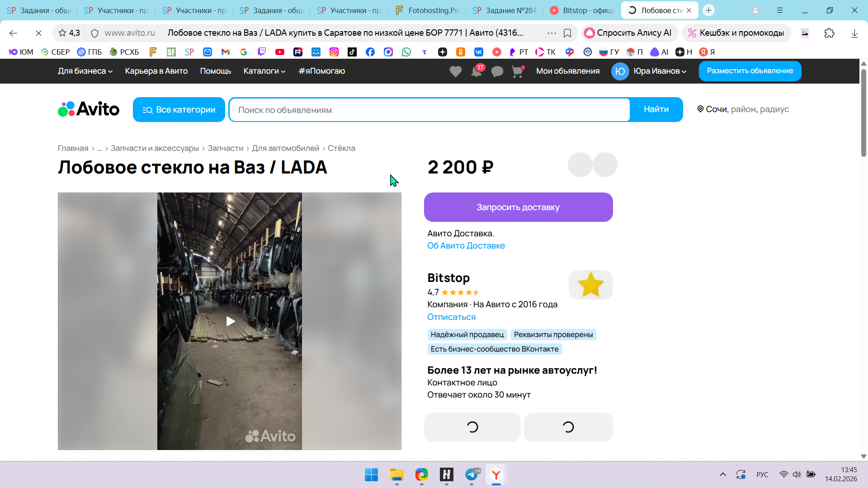
Task: Click the Avito logo
Action: pos(89,109)
